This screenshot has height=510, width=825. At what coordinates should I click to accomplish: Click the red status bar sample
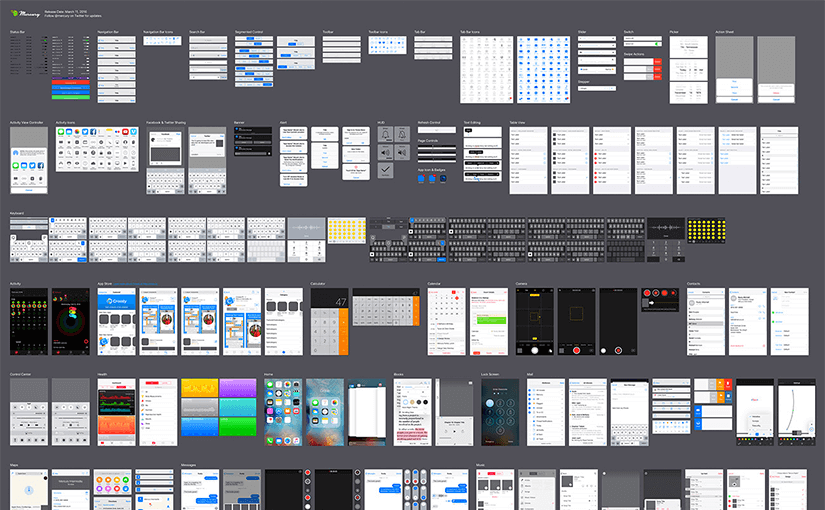coord(71,83)
